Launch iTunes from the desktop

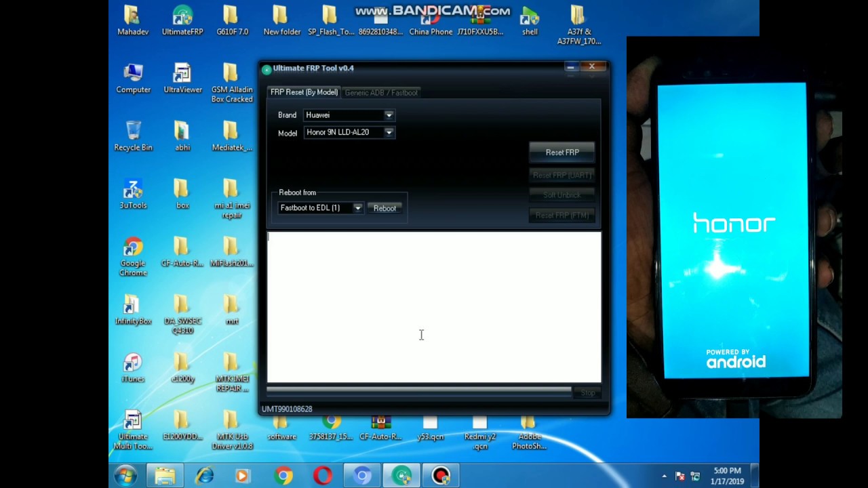[x=133, y=368]
